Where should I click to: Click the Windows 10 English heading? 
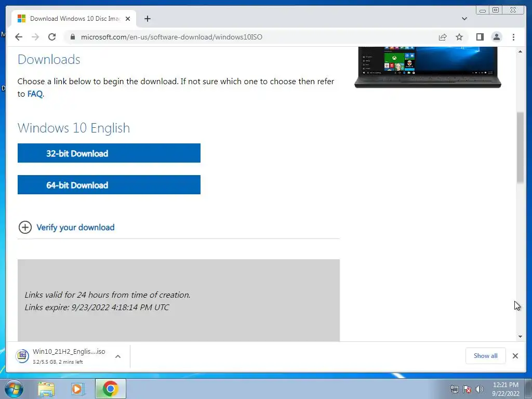[x=74, y=128]
